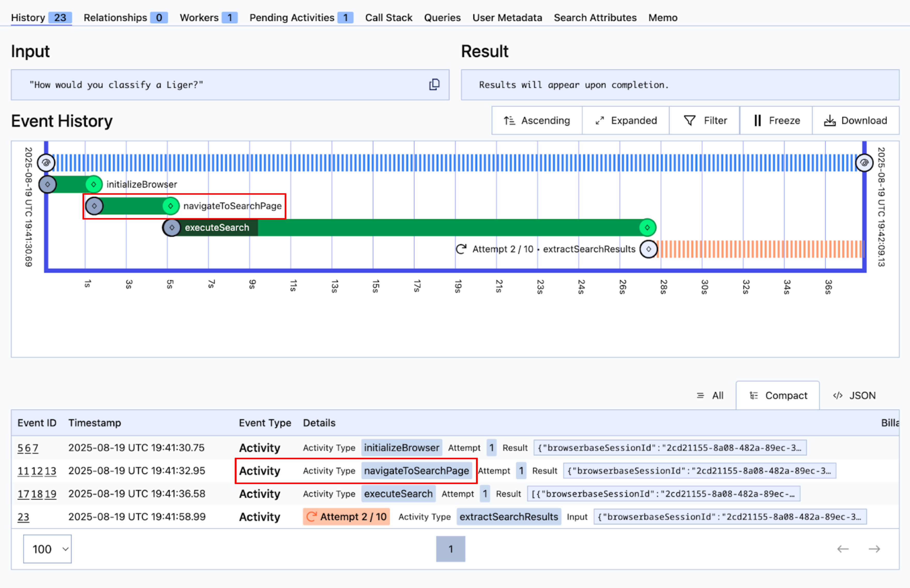
Task: Click the workflow end icon on the timeline
Action: [x=864, y=163]
